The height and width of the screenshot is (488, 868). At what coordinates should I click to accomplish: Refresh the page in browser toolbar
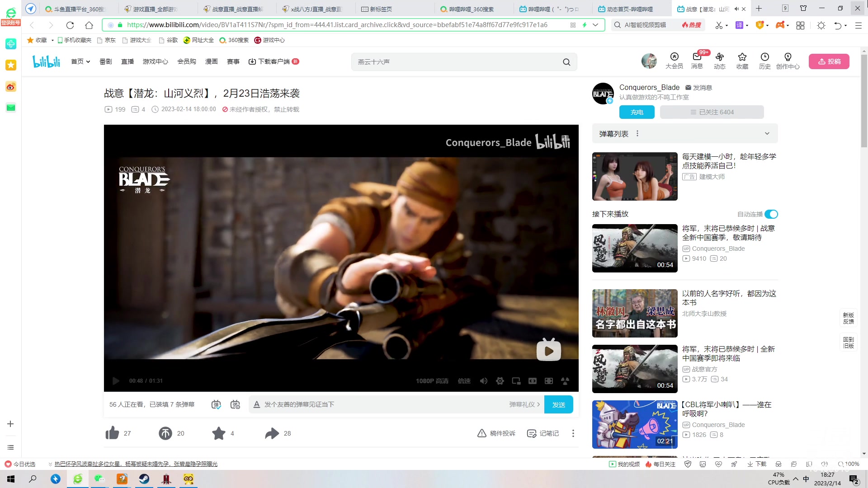70,25
